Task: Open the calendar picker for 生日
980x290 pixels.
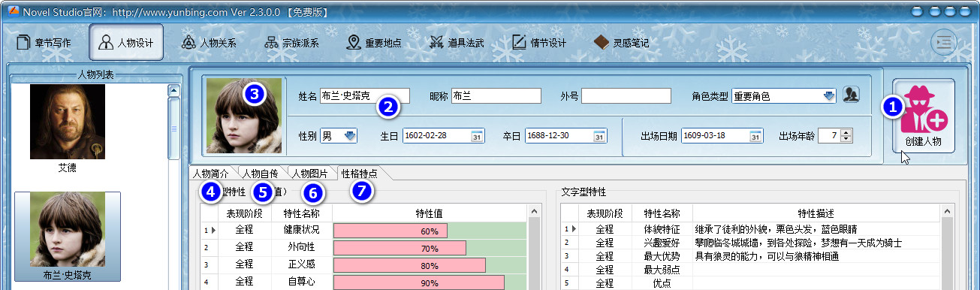Action: point(477,136)
